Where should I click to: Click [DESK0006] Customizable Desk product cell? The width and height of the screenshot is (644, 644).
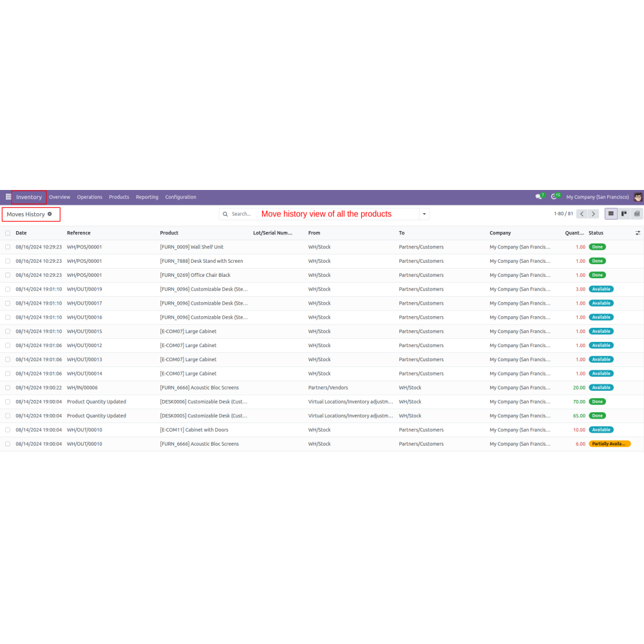point(204,402)
